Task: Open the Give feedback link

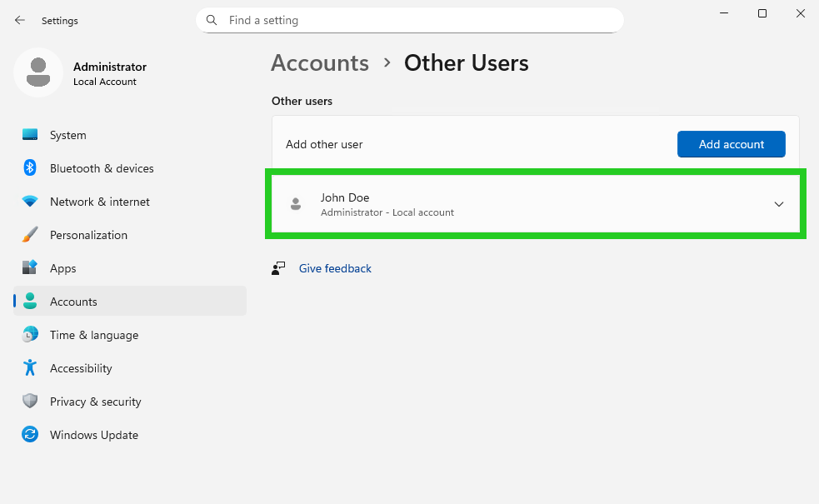Action: [x=335, y=268]
